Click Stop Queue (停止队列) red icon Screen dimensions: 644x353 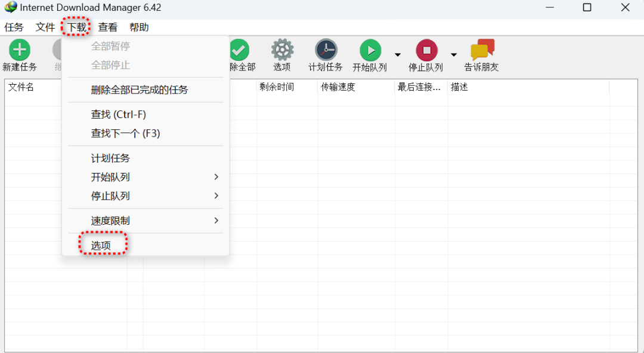click(427, 50)
